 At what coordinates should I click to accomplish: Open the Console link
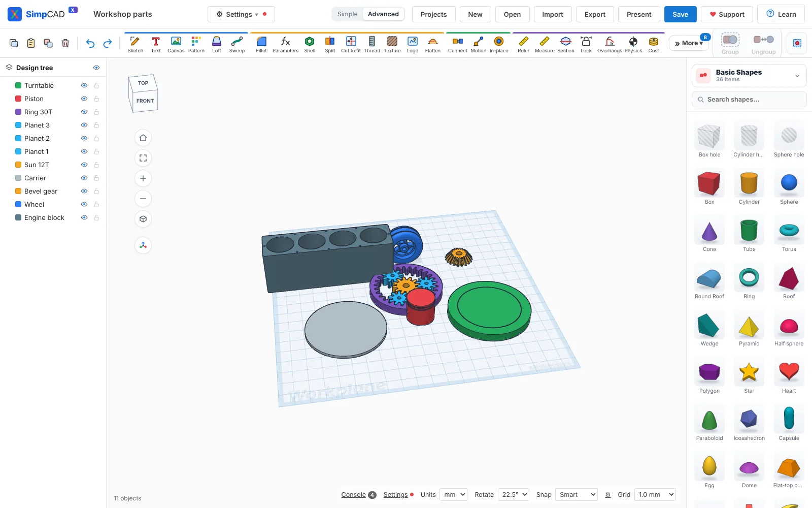[354, 494]
